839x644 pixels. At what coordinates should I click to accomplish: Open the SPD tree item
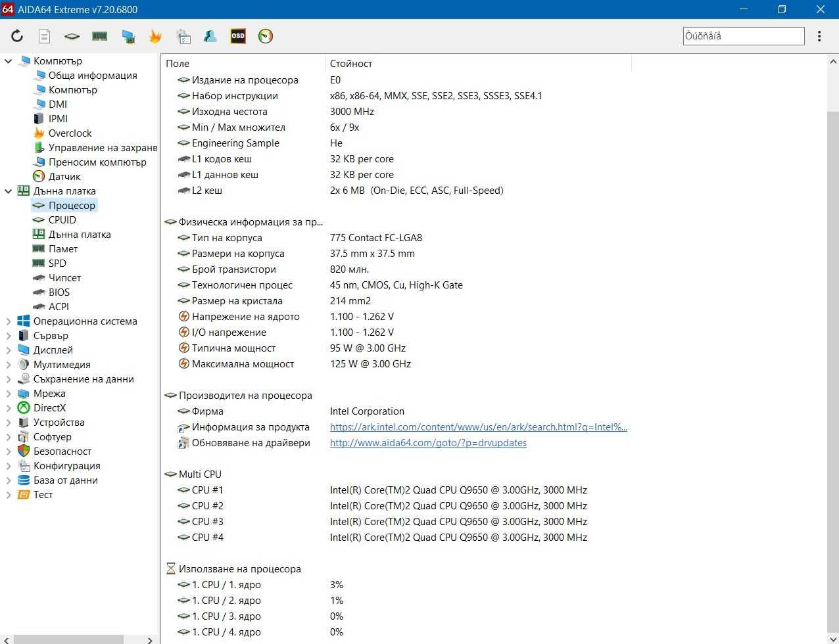[x=57, y=264]
